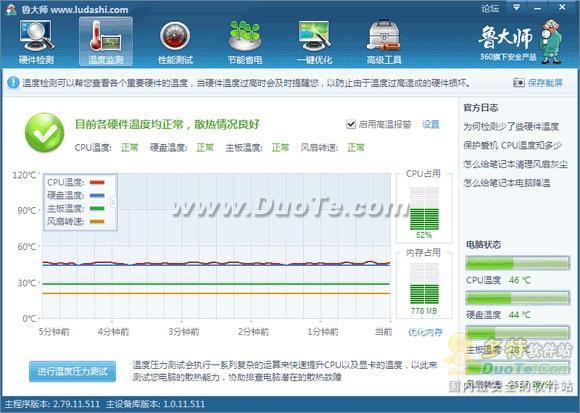Viewport: 580px width, 413px height.
Task: Click the blue info icon in the tip bar
Action: (x=13, y=82)
